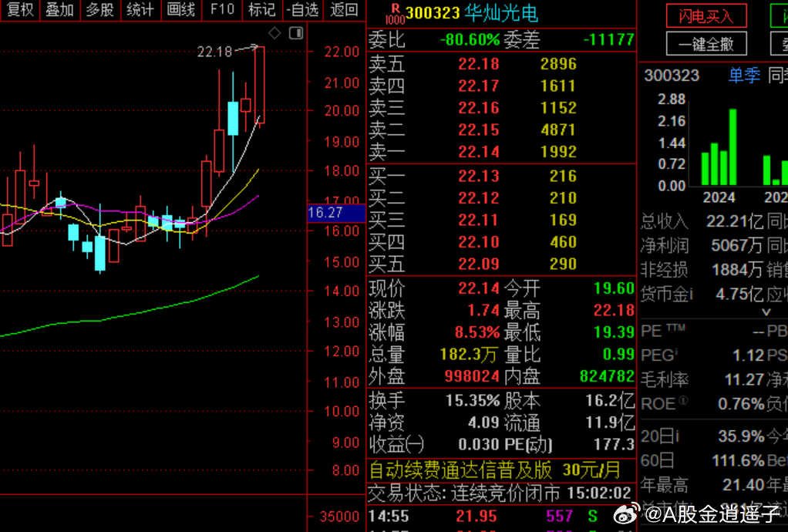
Task: Expand the financial data chevron arrow
Action: point(766,312)
